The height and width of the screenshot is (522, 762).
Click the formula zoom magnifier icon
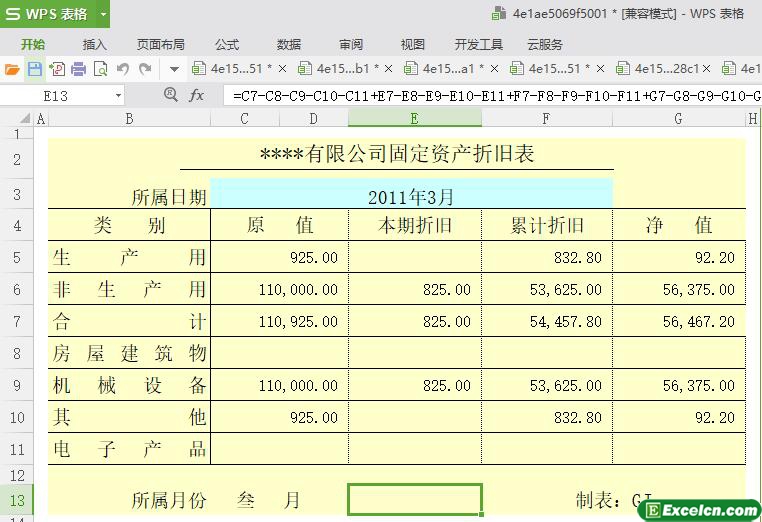pyautogui.click(x=171, y=94)
